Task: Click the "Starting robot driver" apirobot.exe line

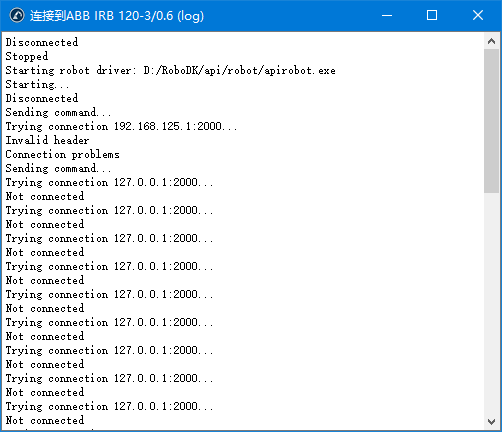Action: coord(170,70)
